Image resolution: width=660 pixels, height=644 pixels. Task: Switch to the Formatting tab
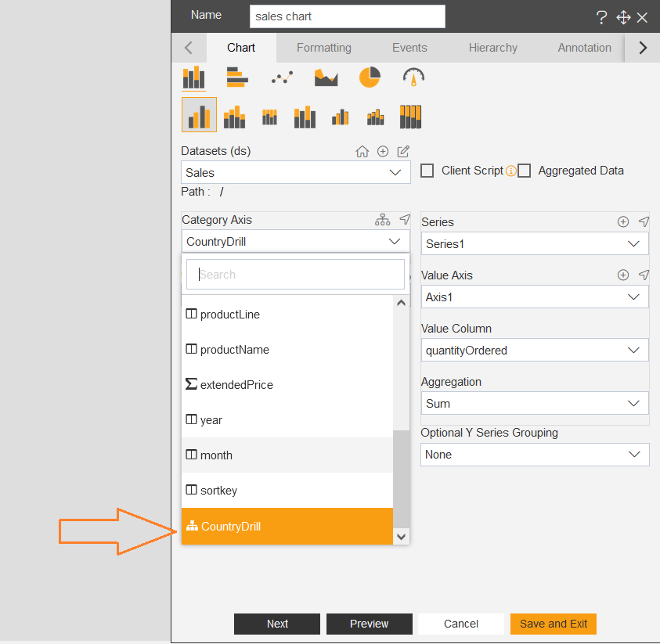323,48
